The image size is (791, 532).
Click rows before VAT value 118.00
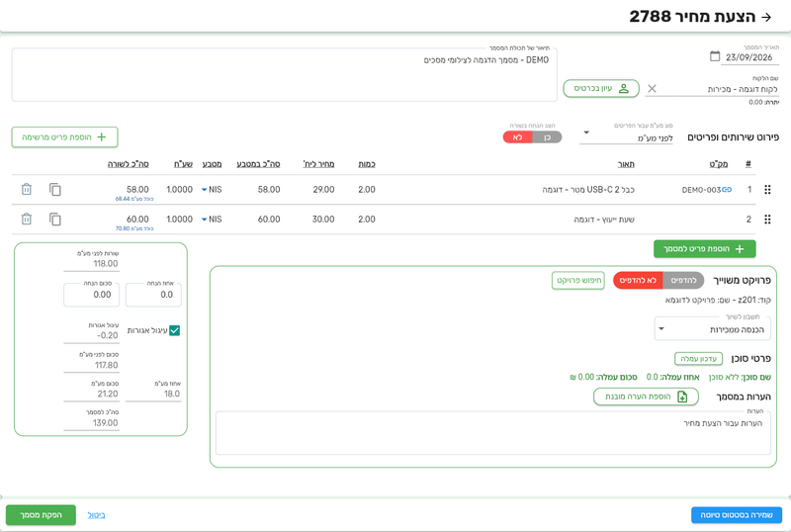pyautogui.click(x=106, y=263)
